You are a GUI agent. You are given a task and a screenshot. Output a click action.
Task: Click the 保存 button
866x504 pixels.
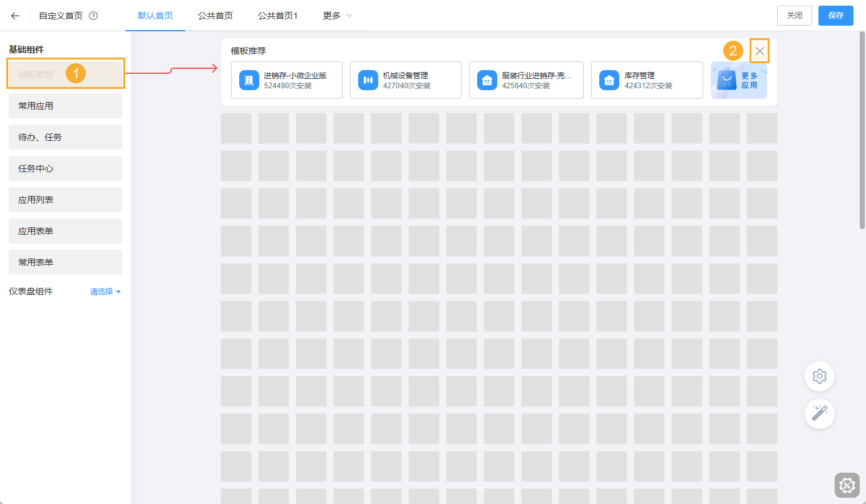(x=835, y=16)
